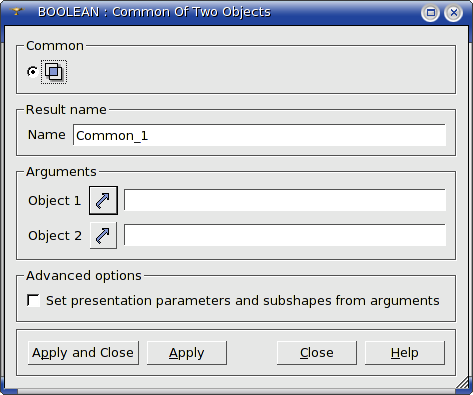
Task: Click the 'Object 1' label text
Action: (55, 201)
